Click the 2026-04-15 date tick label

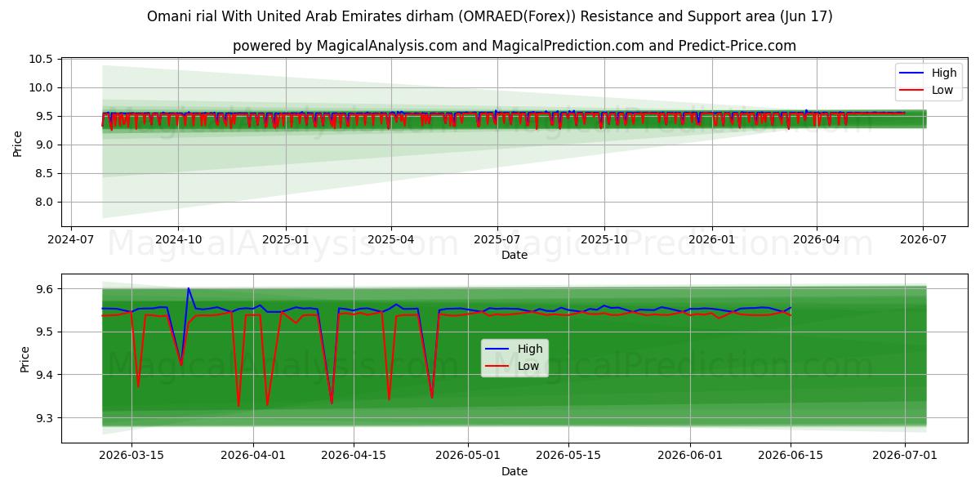354,455
